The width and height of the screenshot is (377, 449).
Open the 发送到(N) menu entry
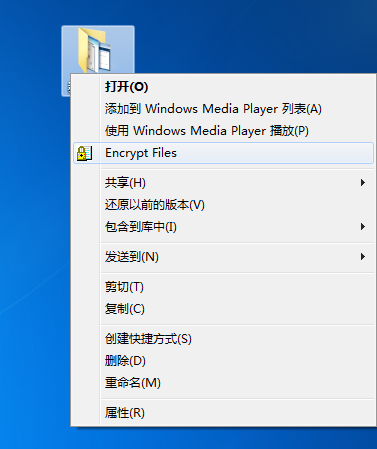click(223, 257)
